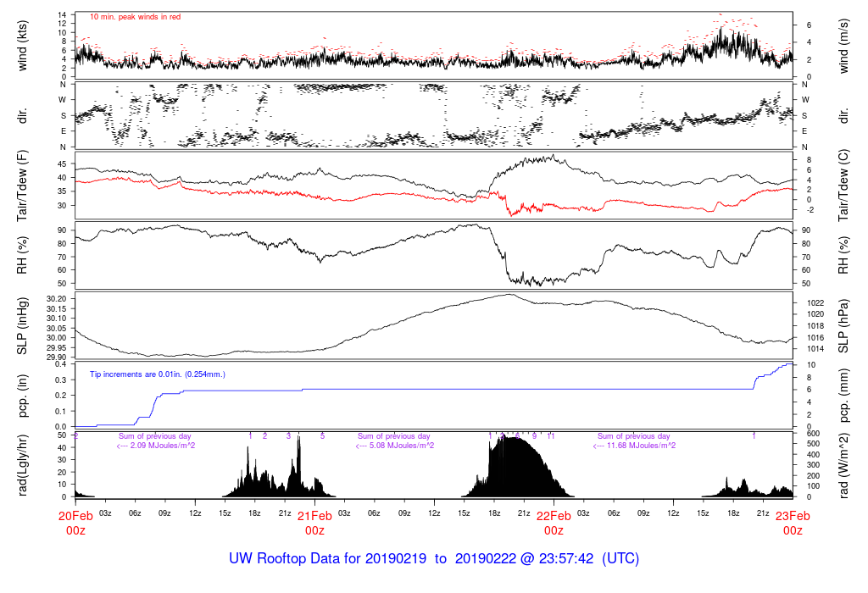
Task: Click the '1022' tick on SLP hPa axis
Action: [815, 302]
